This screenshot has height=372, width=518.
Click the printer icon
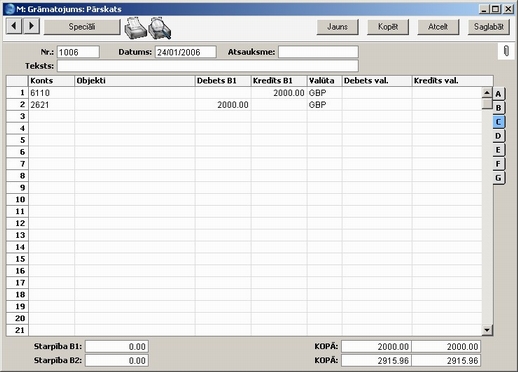coord(135,28)
